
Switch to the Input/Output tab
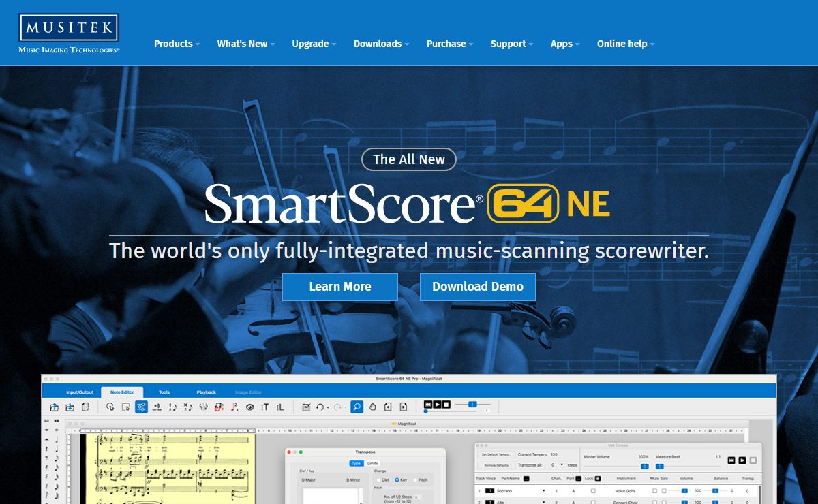tap(80, 392)
